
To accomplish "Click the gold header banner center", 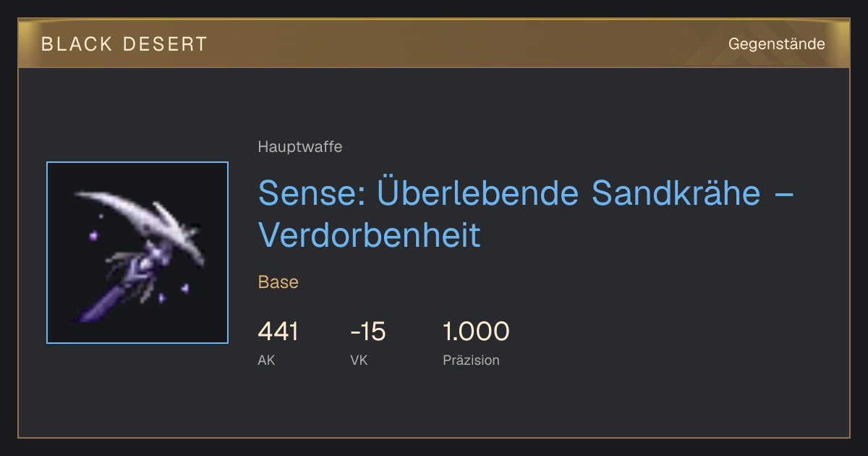I will (434, 44).
